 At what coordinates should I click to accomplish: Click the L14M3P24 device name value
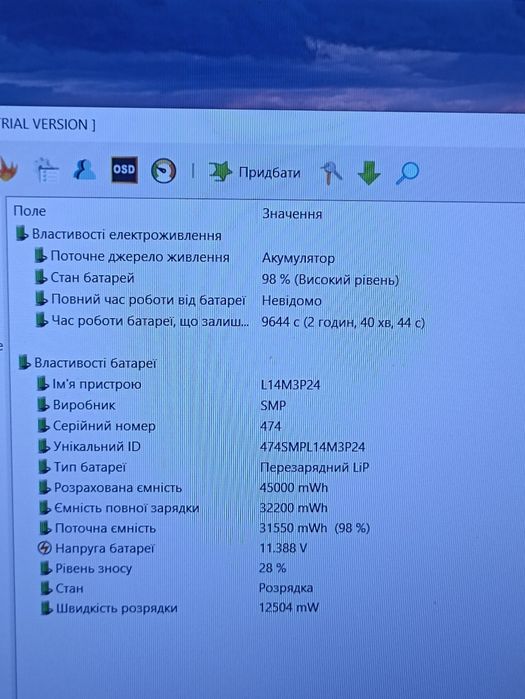pyautogui.click(x=291, y=385)
